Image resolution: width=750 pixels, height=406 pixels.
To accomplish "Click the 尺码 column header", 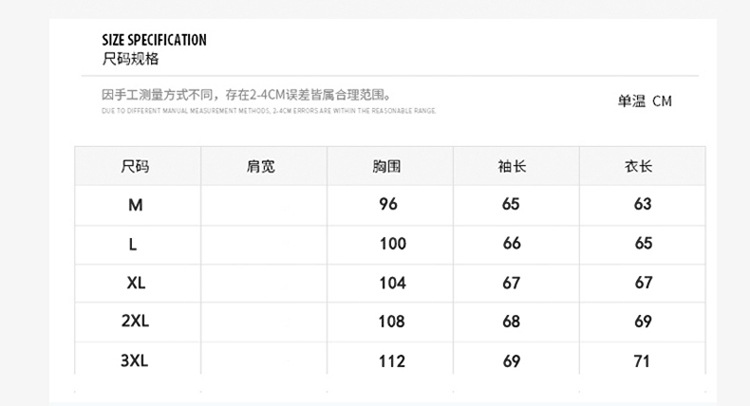I will click(x=135, y=166).
